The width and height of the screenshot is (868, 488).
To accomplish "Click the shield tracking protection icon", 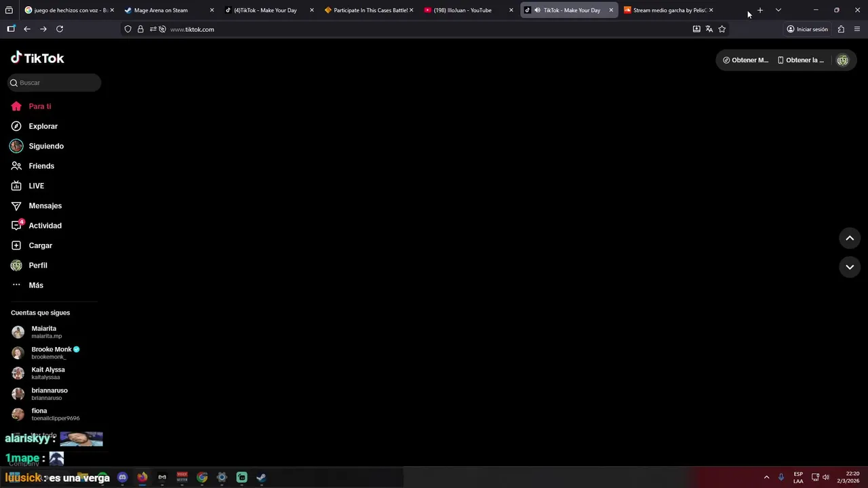I will pyautogui.click(x=127, y=29).
